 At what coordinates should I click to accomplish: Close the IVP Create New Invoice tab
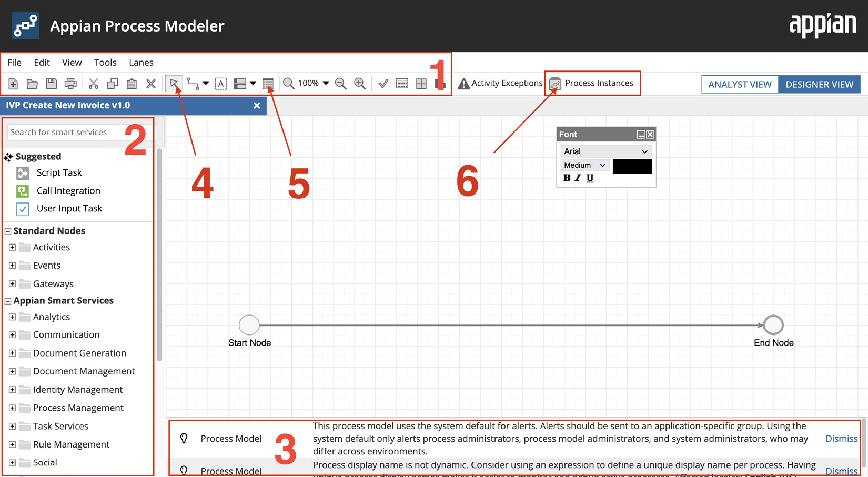(257, 106)
